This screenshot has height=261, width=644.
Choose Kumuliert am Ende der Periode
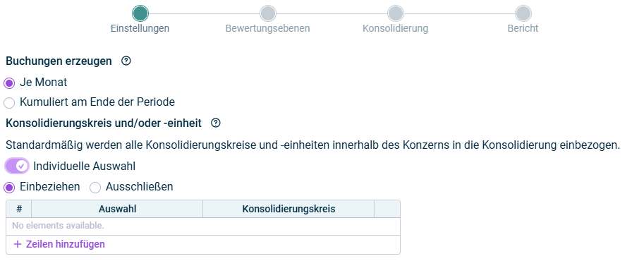[x=9, y=103]
